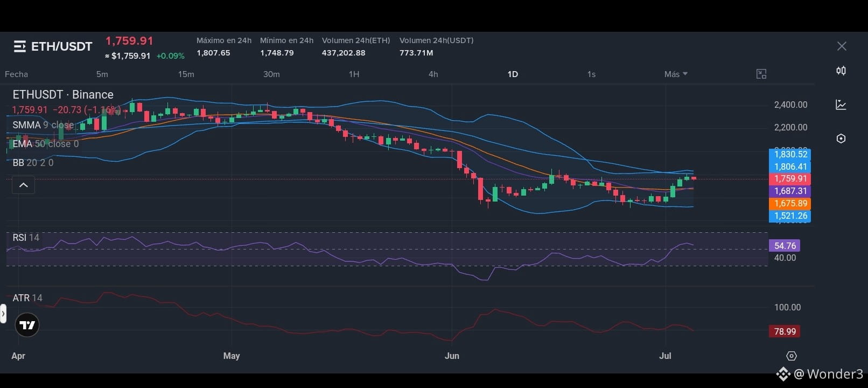Click the orange 1,675.89 EMA price tag
Screen dimensions: 868x388
(x=790, y=204)
